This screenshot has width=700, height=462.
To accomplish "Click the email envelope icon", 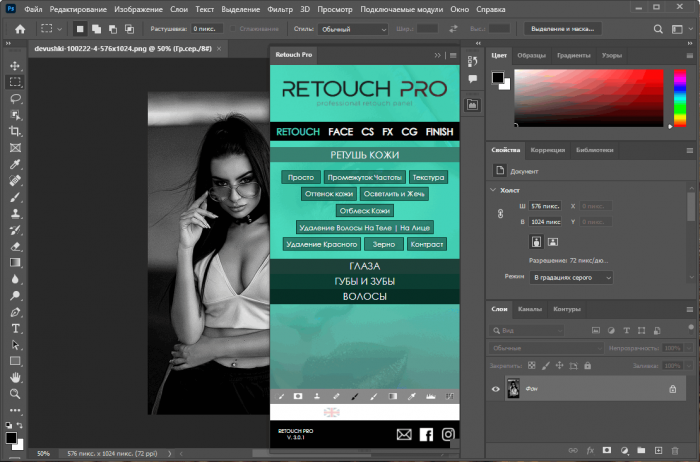I will 404,434.
